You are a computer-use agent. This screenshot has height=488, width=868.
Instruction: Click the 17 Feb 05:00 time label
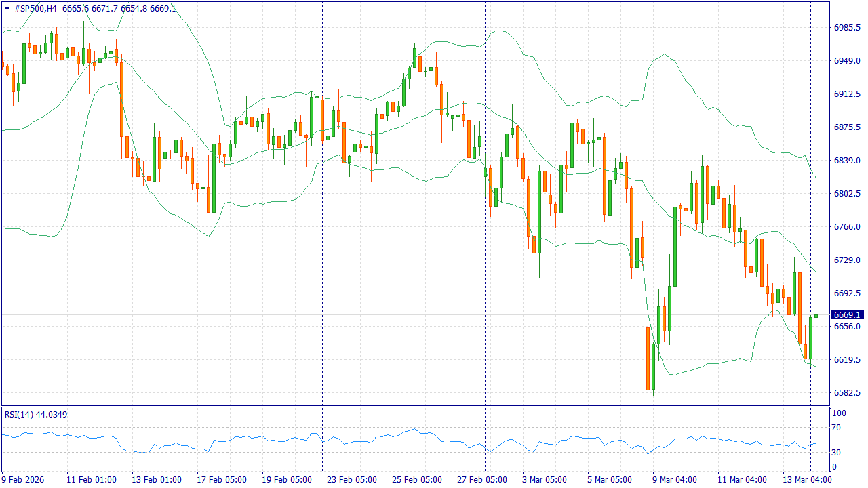[x=221, y=479]
